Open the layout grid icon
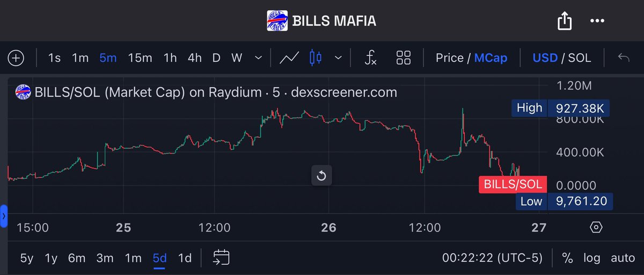The image size is (644, 275). (x=403, y=58)
